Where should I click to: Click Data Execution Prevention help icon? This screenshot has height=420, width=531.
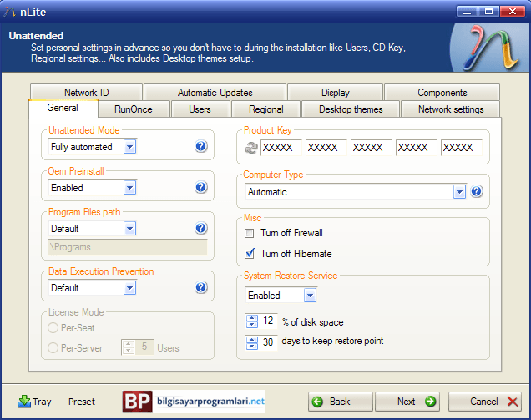pos(201,287)
